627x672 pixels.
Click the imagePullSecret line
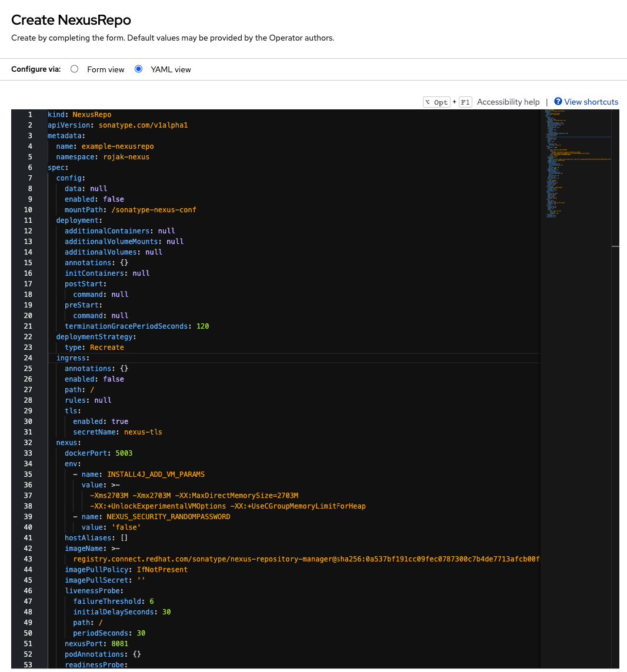point(105,580)
